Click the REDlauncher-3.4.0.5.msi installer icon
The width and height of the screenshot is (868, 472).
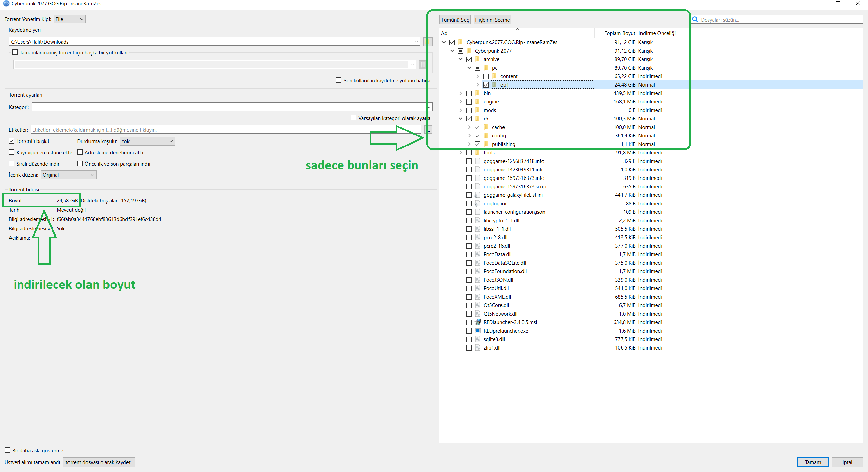tap(478, 322)
